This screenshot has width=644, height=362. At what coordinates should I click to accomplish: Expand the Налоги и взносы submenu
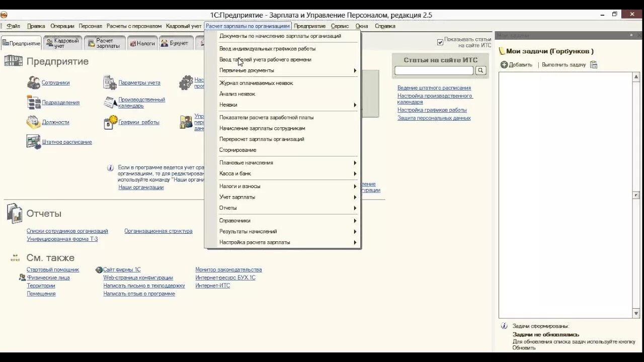[x=289, y=186]
